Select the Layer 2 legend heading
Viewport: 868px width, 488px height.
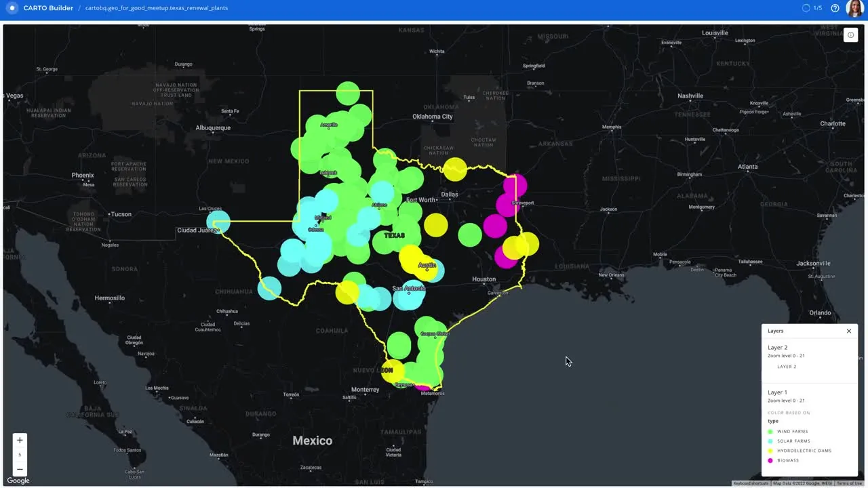(x=777, y=348)
